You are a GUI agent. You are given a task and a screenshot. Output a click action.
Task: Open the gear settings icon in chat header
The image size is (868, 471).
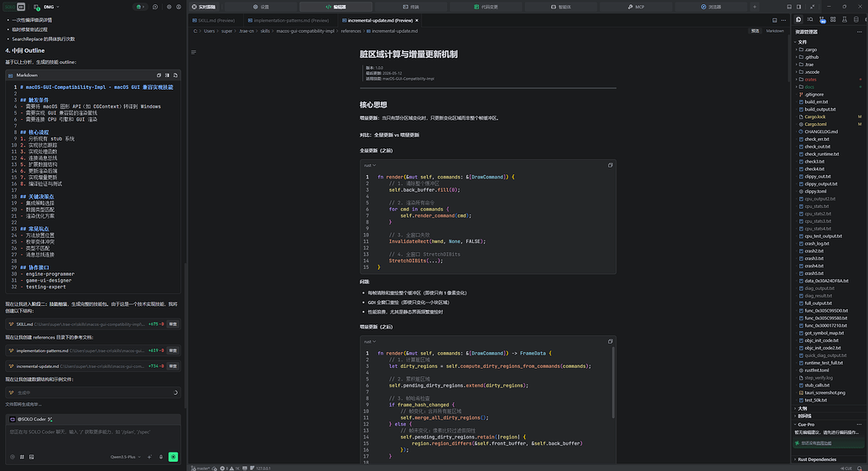[169, 8]
